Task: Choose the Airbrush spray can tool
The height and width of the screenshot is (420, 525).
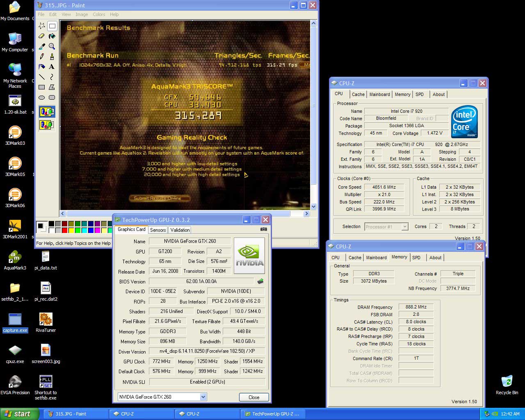Action: pos(42,66)
